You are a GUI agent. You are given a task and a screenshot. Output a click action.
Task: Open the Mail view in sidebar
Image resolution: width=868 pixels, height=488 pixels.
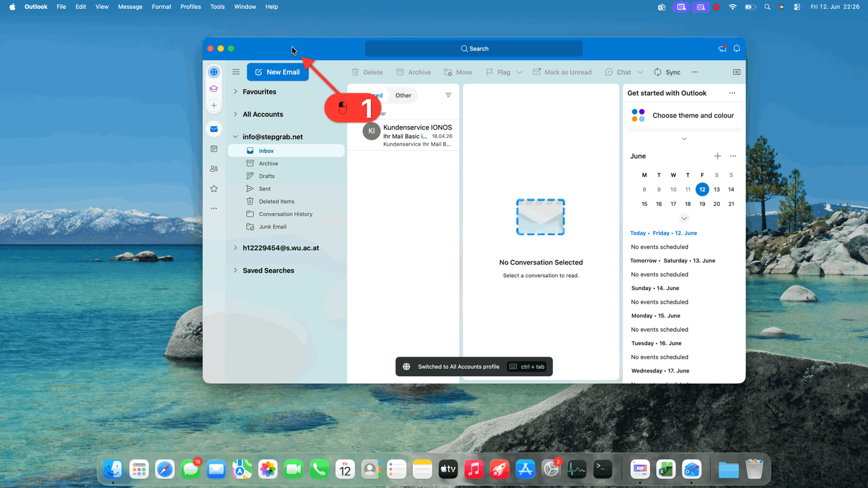pyautogui.click(x=214, y=129)
